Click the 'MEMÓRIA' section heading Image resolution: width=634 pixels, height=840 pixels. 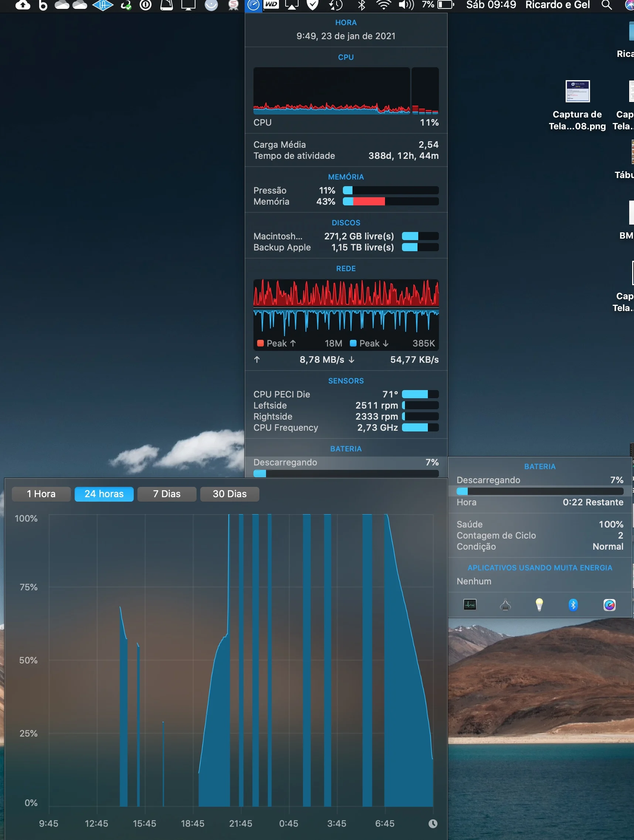tap(346, 177)
